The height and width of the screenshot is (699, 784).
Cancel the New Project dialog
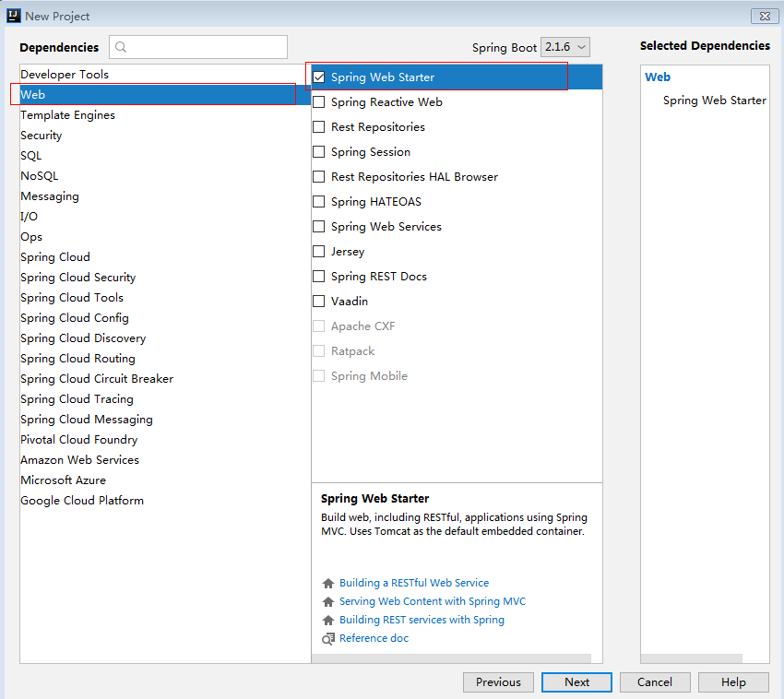coord(655,682)
